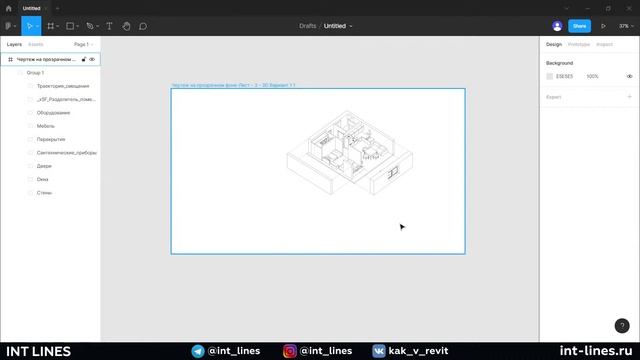Screen dimensions: 640x360
Task: Select the Мебель layer
Action: click(46, 126)
